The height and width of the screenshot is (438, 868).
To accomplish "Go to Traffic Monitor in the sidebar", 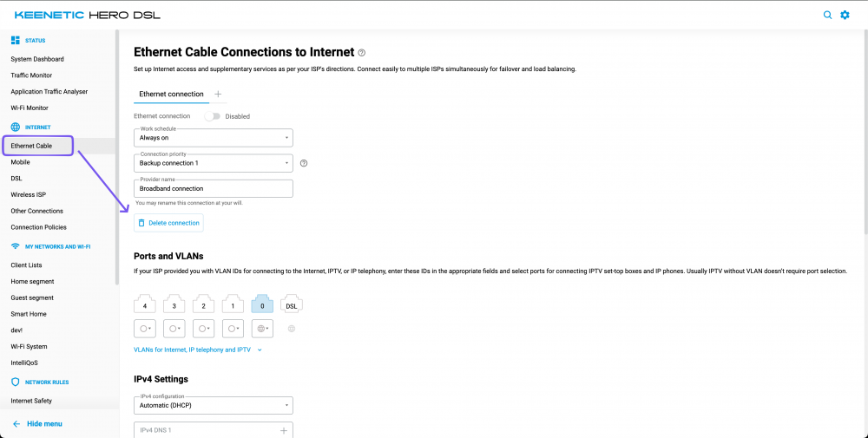I will pos(31,75).
